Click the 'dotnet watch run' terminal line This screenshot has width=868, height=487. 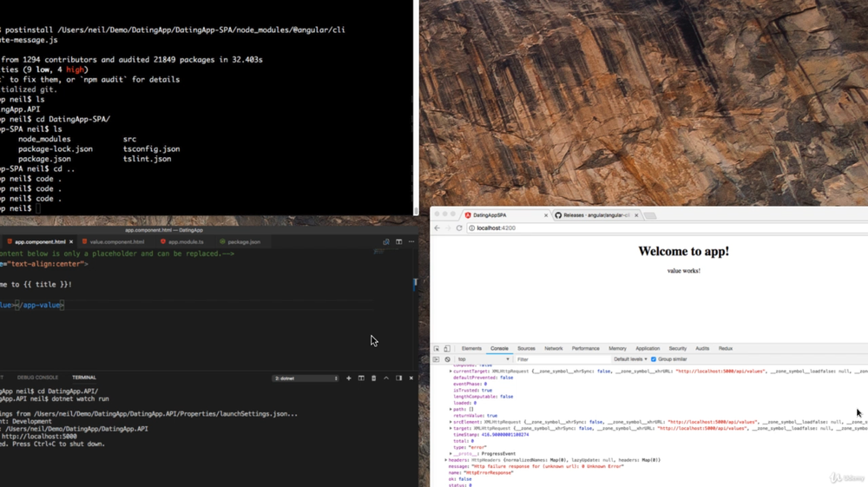tap(79, 398)
